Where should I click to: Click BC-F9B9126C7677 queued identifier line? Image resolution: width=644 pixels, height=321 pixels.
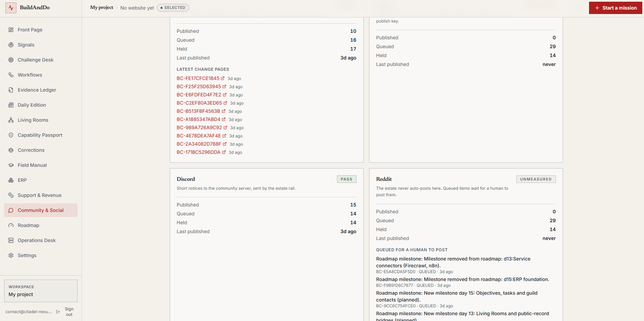click(414, 285)
